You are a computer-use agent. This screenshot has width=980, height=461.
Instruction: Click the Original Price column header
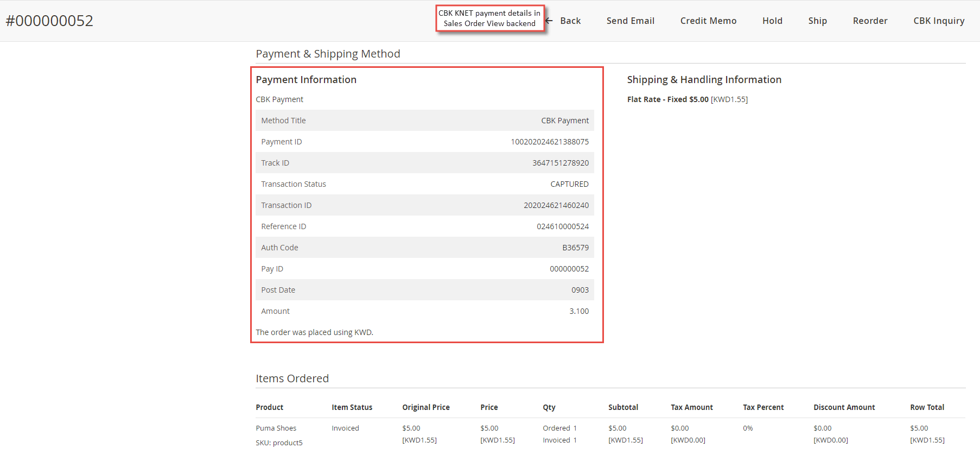tap(426, 407)
